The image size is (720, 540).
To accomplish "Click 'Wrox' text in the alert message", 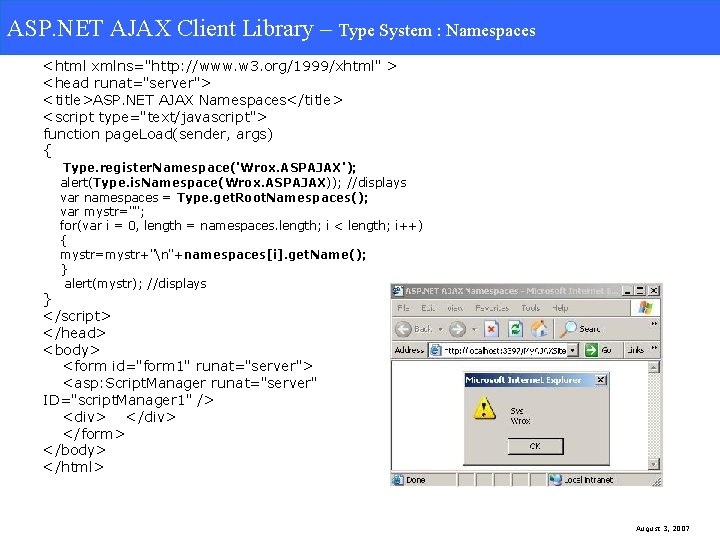I will (x=520, y=421).
